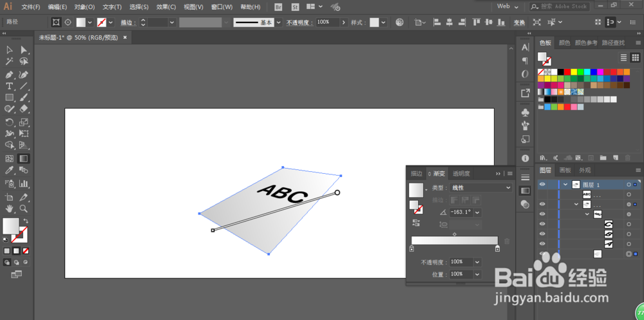Click the red swatch in 色板
644x320 pixels.
[x=567, y=72]
